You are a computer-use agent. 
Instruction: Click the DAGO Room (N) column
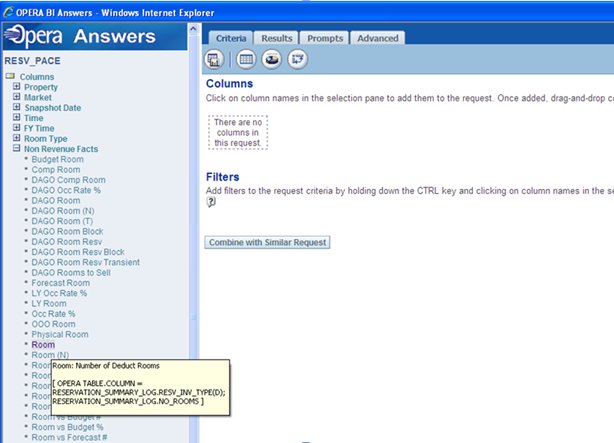tap(63, 211)
